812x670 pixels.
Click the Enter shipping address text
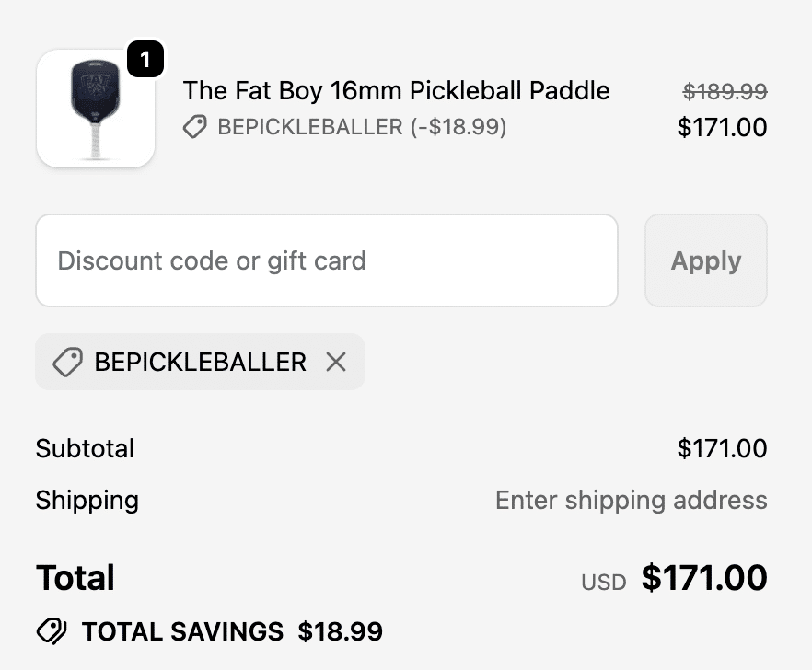click(x=631, y=500)
